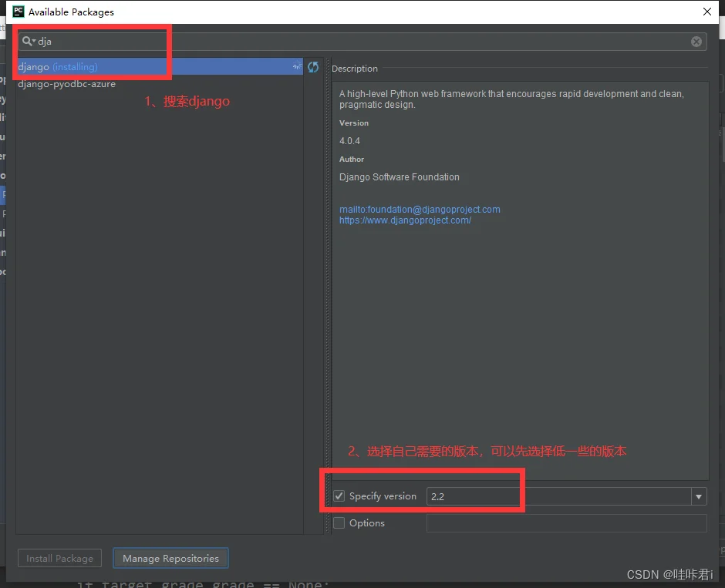Click the search magnifier icon
Viewport: 725px width, 588px height.
pos(28,41)
